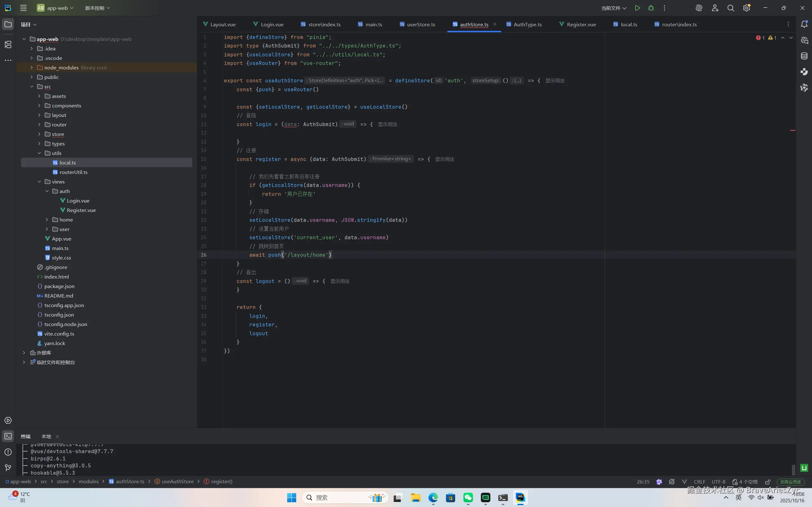Open IDE settings gear icon
812x507 pixels.
[x=746, y=8]
